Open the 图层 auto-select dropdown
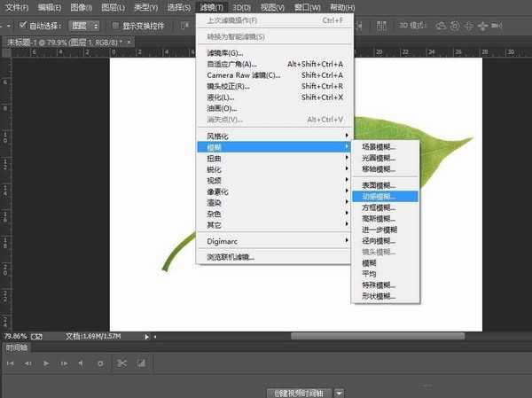This screenshot has width=532, height=398. [84, 25]
